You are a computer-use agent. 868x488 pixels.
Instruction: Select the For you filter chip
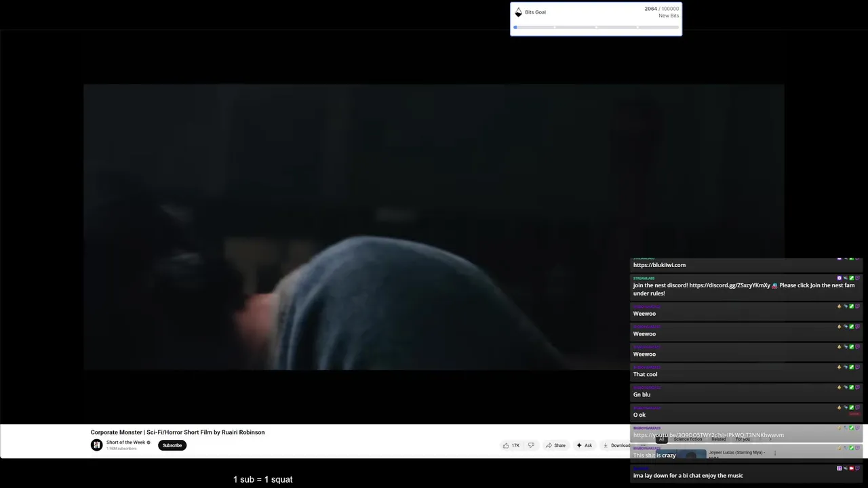[743, 439]
